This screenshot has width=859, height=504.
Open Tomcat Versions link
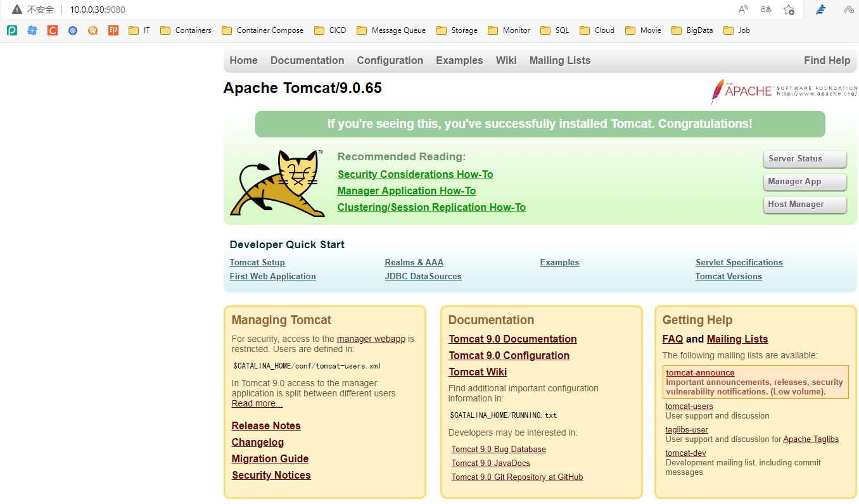pyautogui.click(x=729, y=276)
